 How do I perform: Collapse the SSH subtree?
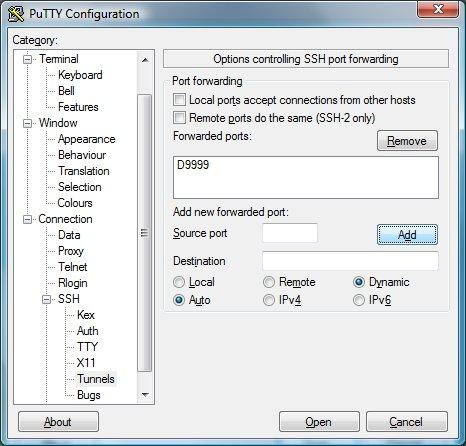click(x=47, y=299)
